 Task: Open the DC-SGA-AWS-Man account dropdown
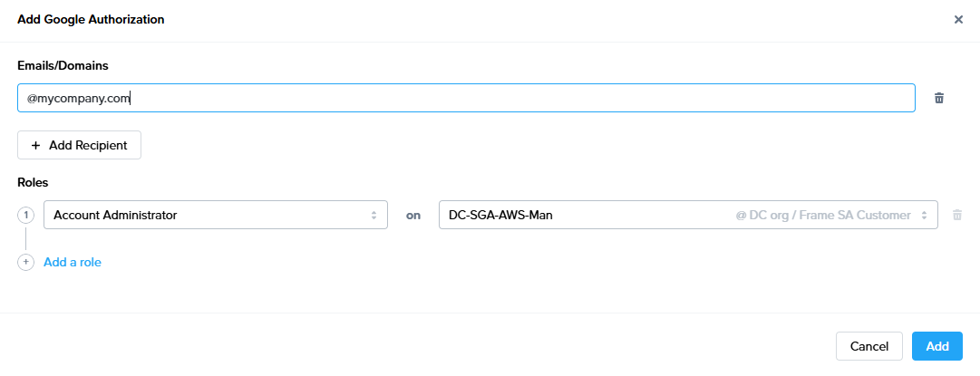(x=580, y=215)
